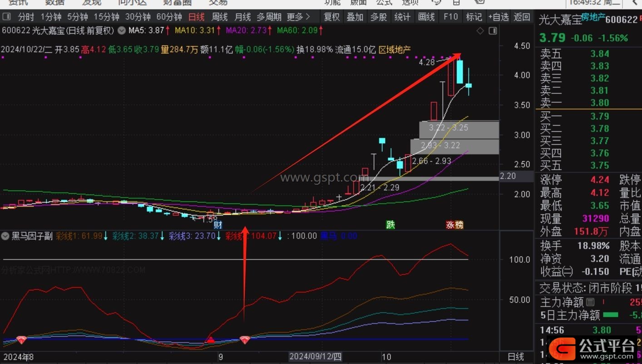Open the 多周期 multi-period view
This screenshot has height=364, width=642.
pos(269,17)
